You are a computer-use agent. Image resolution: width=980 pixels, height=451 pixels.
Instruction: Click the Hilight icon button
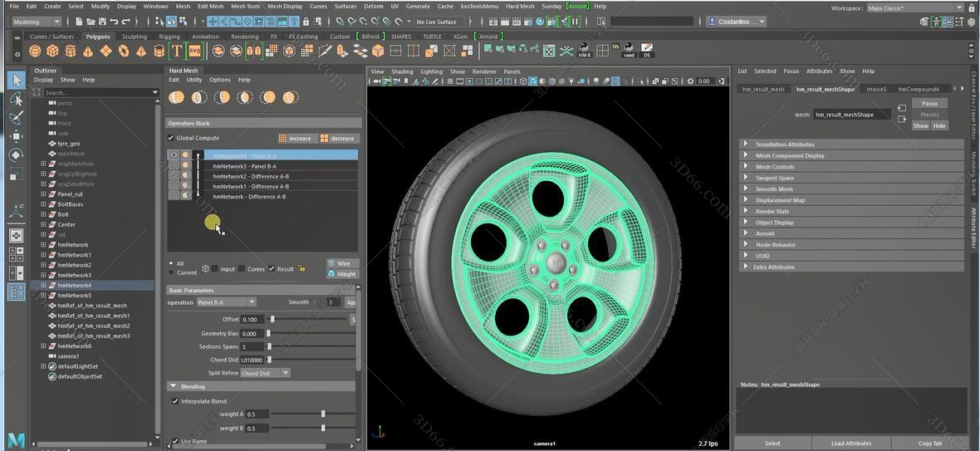pyautogui.click(x=341, y=273)
